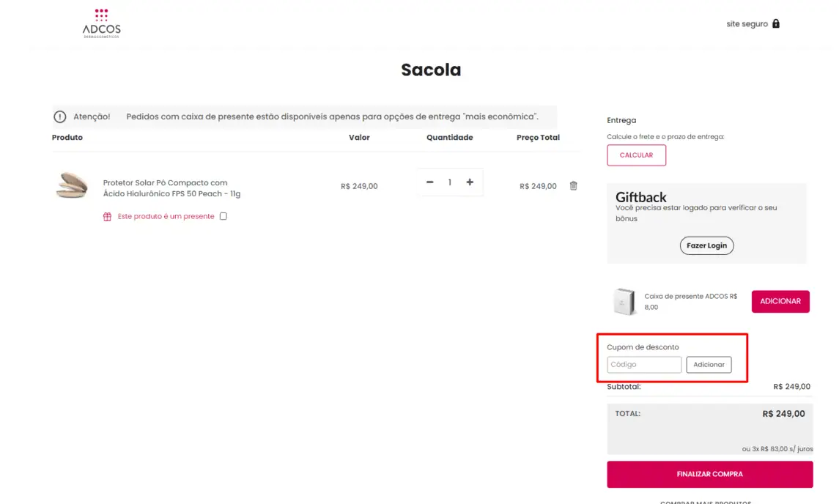Click the Cupom de desconto label

click(x=643, y=347)
